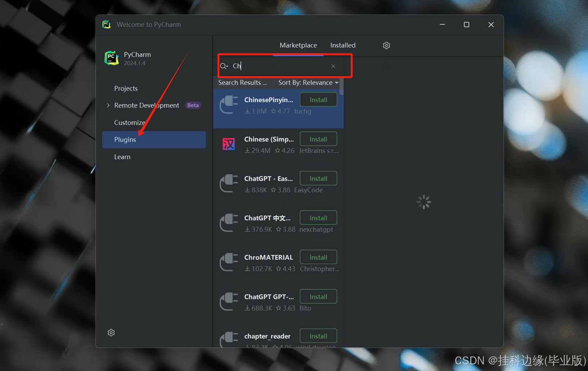Image resolution: width=588 pixels, height=371 pixels.
Task: Install the ChatGPT GPT- Bito plugin
Action: pyautogui.click(x=318, y=296)
